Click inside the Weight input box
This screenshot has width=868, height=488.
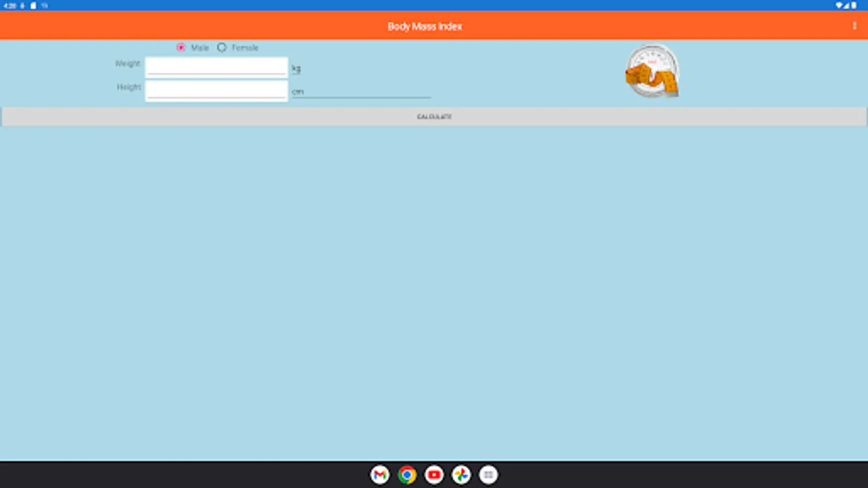pos(216,65)
